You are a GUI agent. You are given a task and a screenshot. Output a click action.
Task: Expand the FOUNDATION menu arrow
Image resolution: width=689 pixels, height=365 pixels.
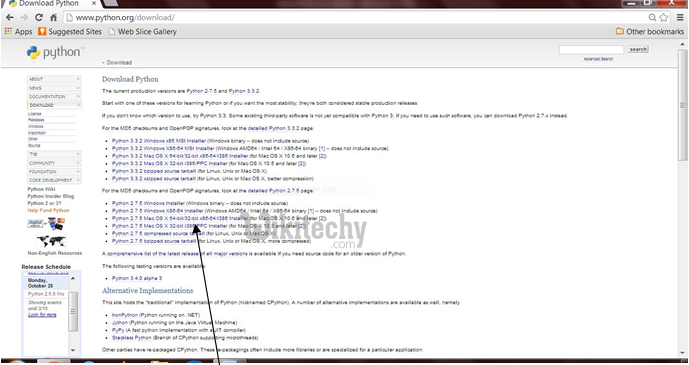pyautogui.click(x=78, y=172)
